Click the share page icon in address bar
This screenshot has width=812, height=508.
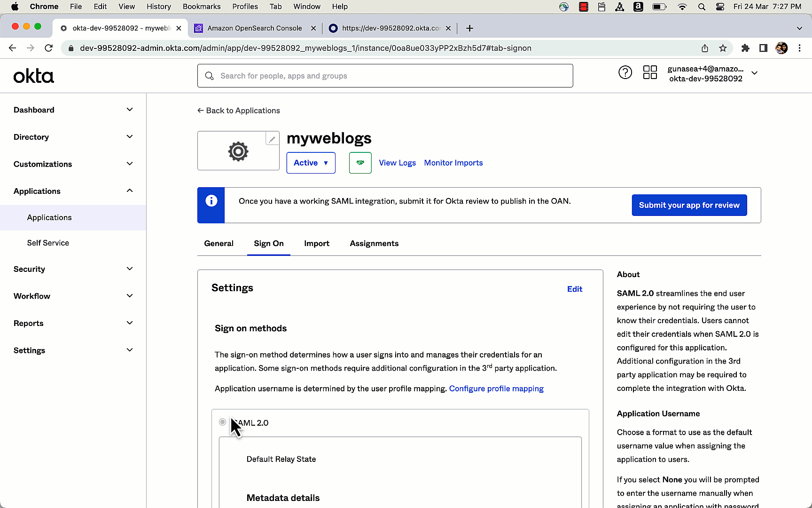click(705, 48)
